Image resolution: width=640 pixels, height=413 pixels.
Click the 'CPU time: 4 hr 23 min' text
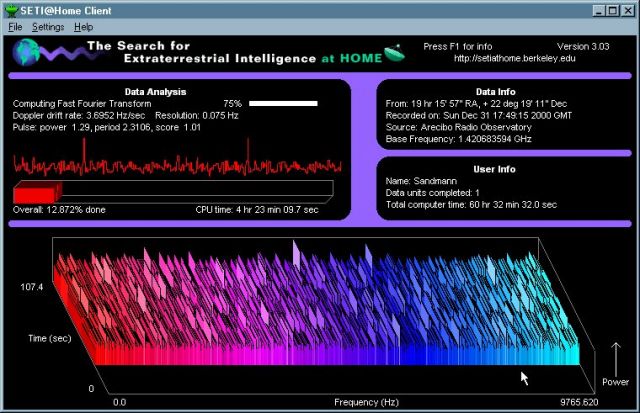point(257,210)
